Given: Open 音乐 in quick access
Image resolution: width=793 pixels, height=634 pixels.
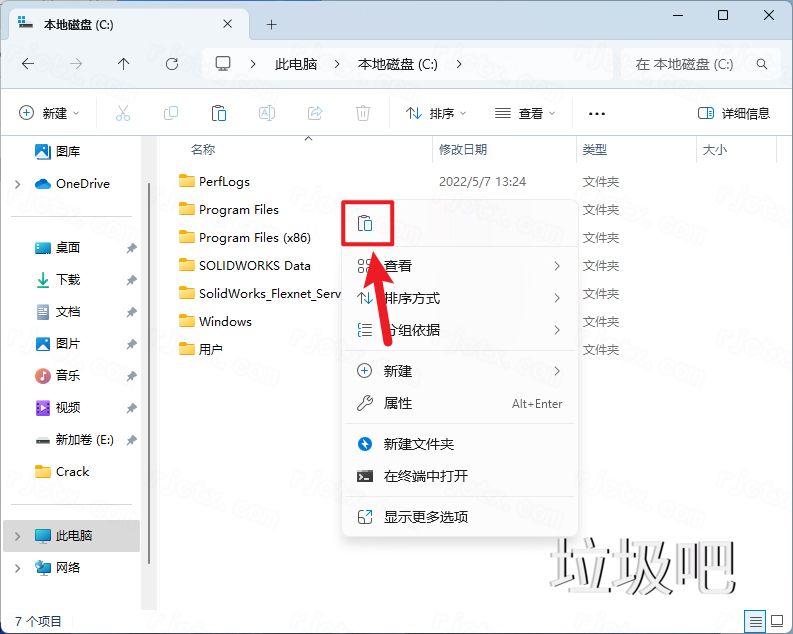Looking at the screenshot, I should pyautogui.click(x=58, y=375).
